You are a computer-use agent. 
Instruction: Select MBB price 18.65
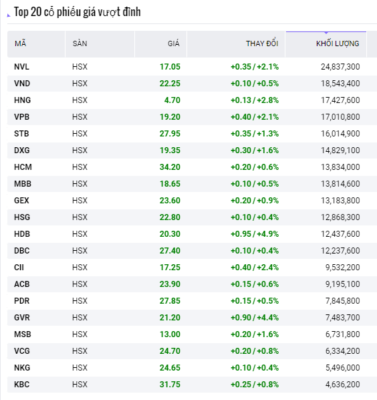click(170, 184)
